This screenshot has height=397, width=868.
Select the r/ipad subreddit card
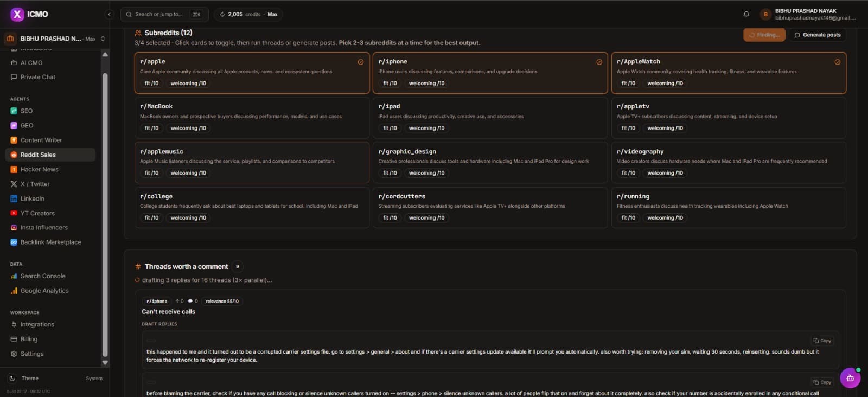[490, 118]
